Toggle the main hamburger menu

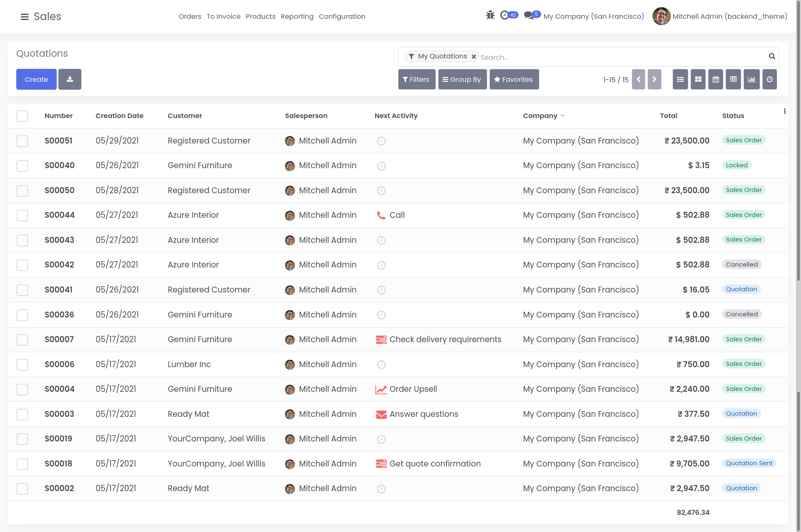tap(25, 17)
